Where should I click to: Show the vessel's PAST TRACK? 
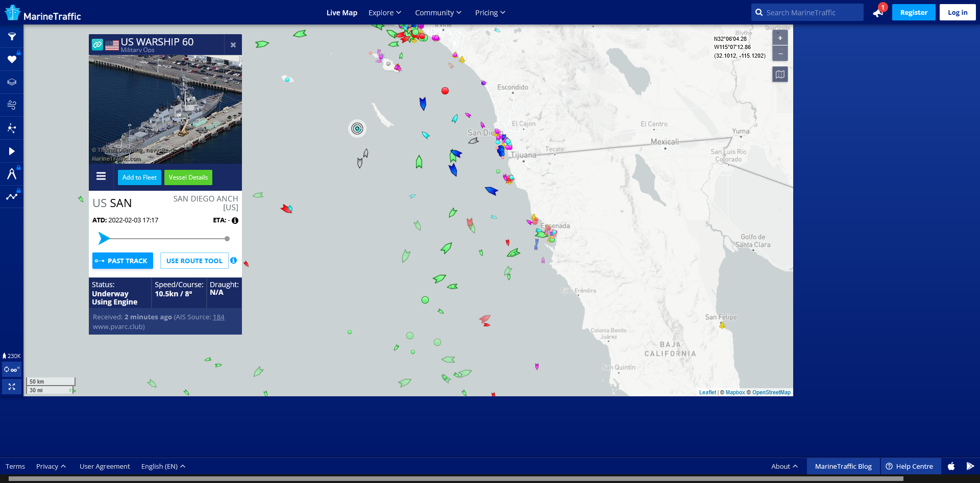click(122, 261)
